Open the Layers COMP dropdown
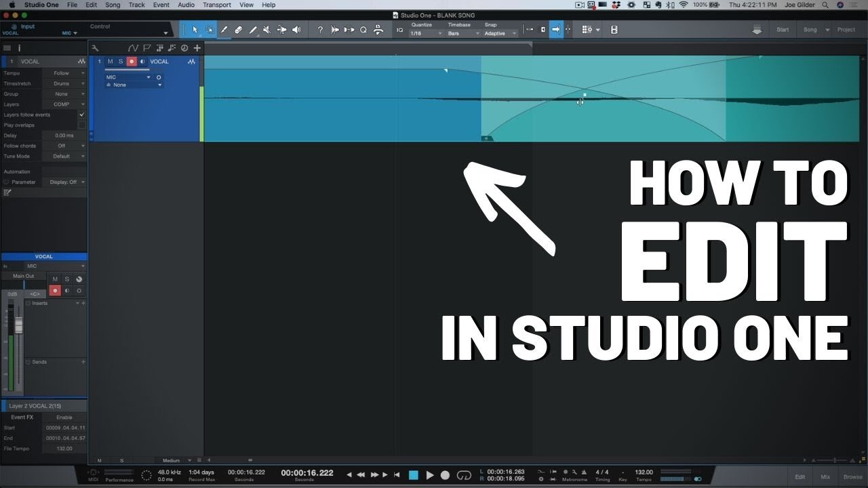868x488 pixels. [x=64, y=104]
